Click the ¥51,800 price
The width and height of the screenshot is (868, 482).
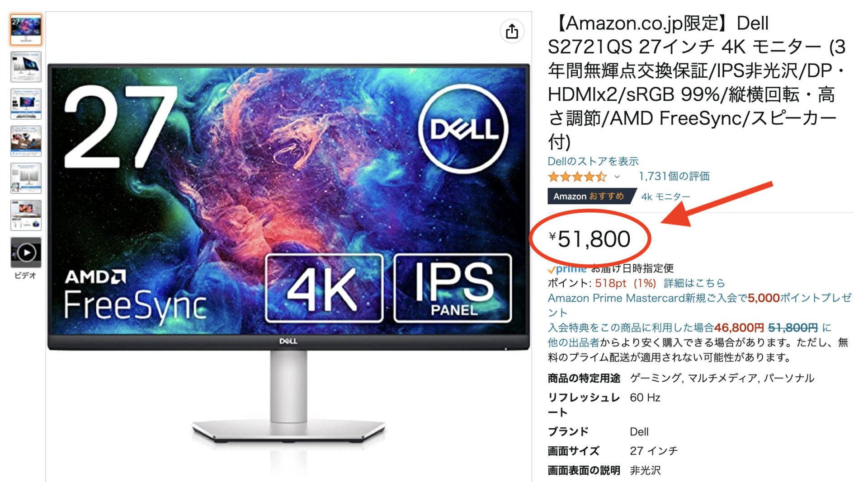[x=590, y=239]
